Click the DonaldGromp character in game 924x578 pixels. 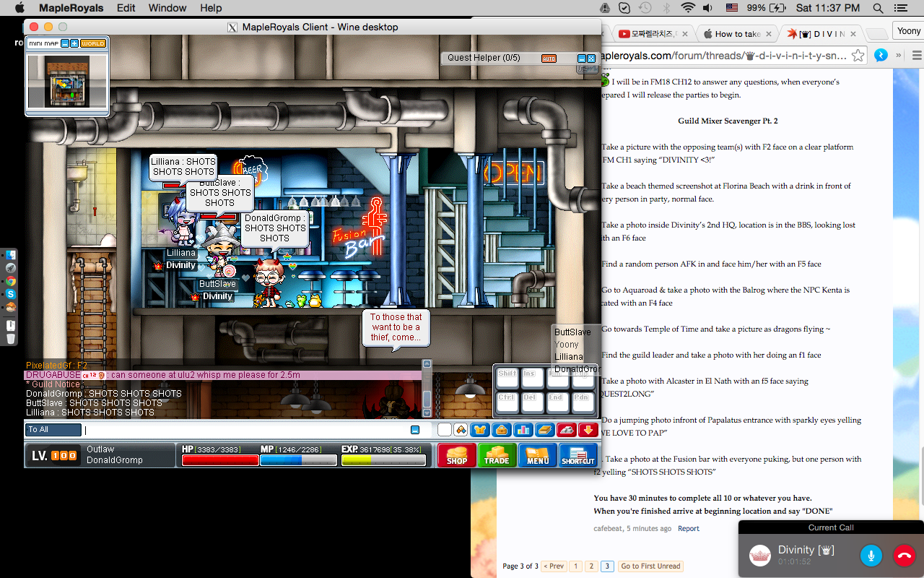[268, 281]
